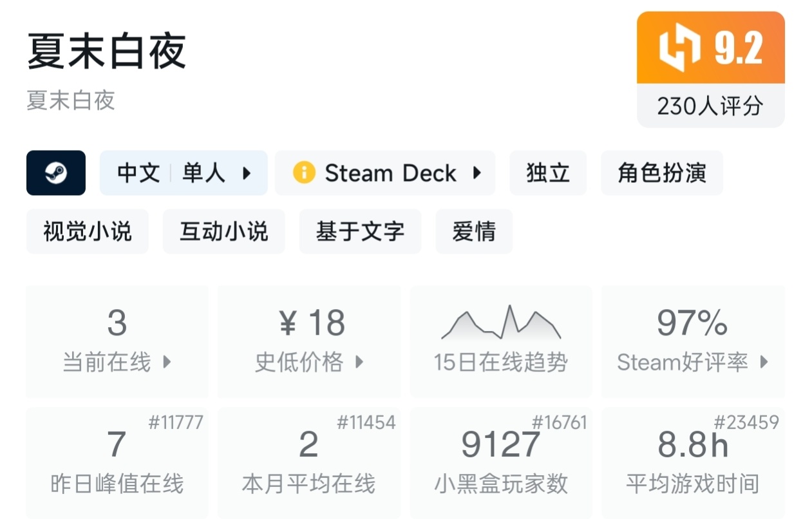Open the 小黑盒玩家数 stat card
The width and height of the screenshot is (812, 519).
click(501, 462)
